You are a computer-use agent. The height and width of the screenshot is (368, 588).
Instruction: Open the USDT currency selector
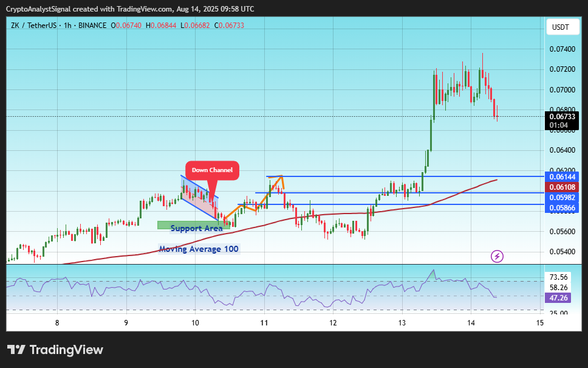point(562,27)
